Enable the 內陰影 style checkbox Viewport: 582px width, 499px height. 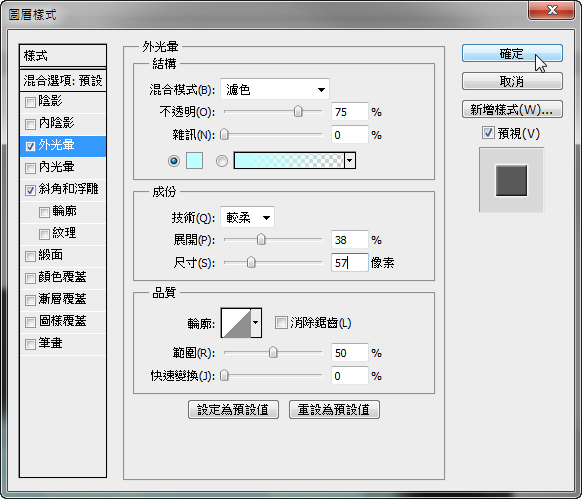coord(30,124)
